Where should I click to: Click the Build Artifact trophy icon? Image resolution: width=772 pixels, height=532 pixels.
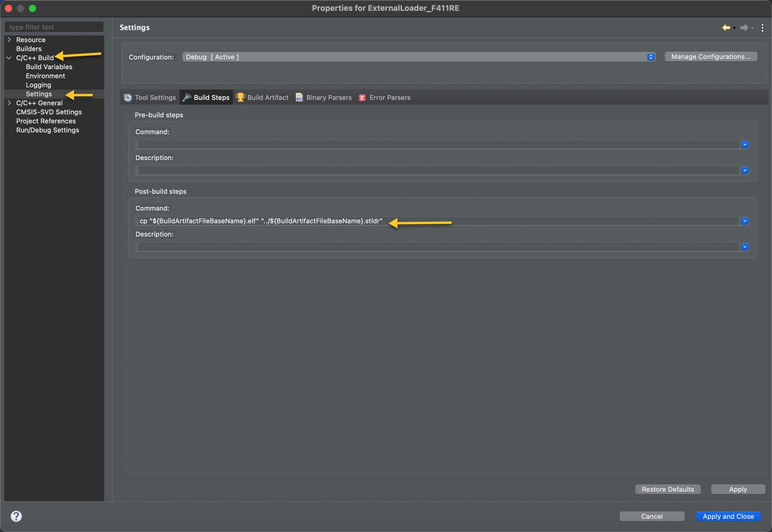tap(240, 97)
